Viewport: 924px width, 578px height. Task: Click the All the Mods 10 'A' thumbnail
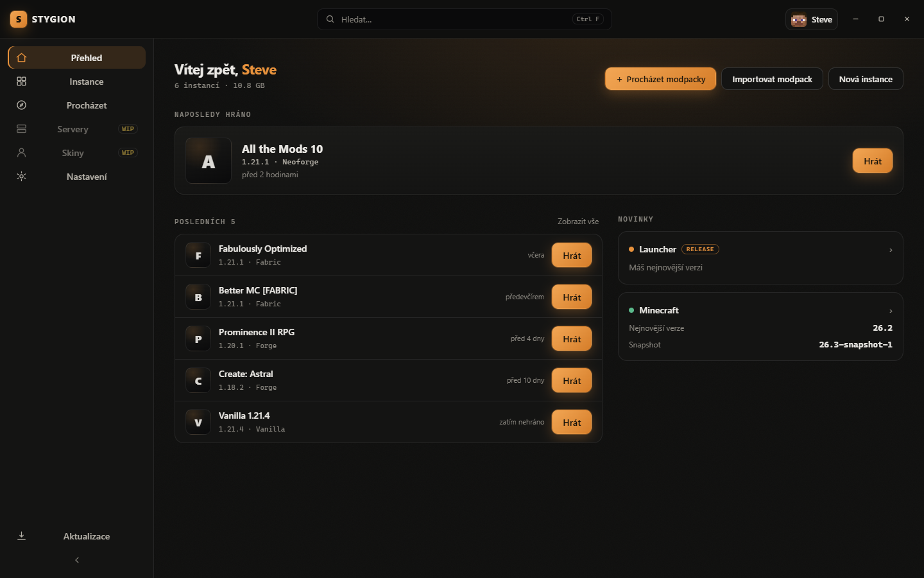209,161
